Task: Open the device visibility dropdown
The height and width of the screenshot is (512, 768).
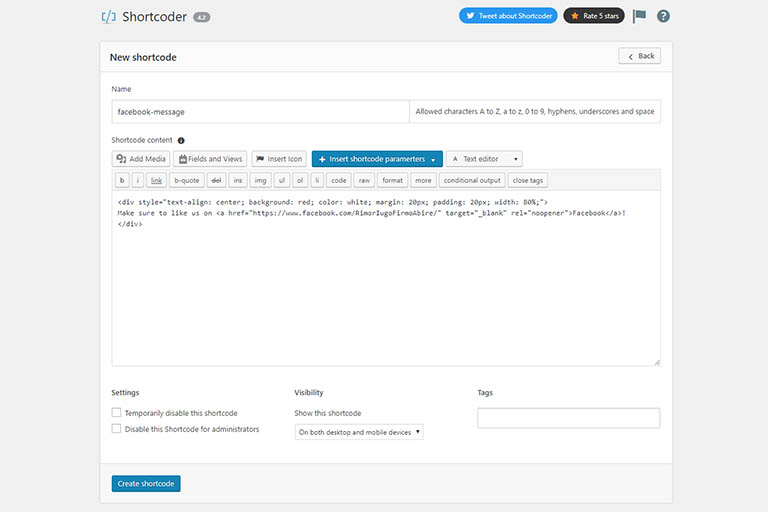Action: [x=359, y=432]
